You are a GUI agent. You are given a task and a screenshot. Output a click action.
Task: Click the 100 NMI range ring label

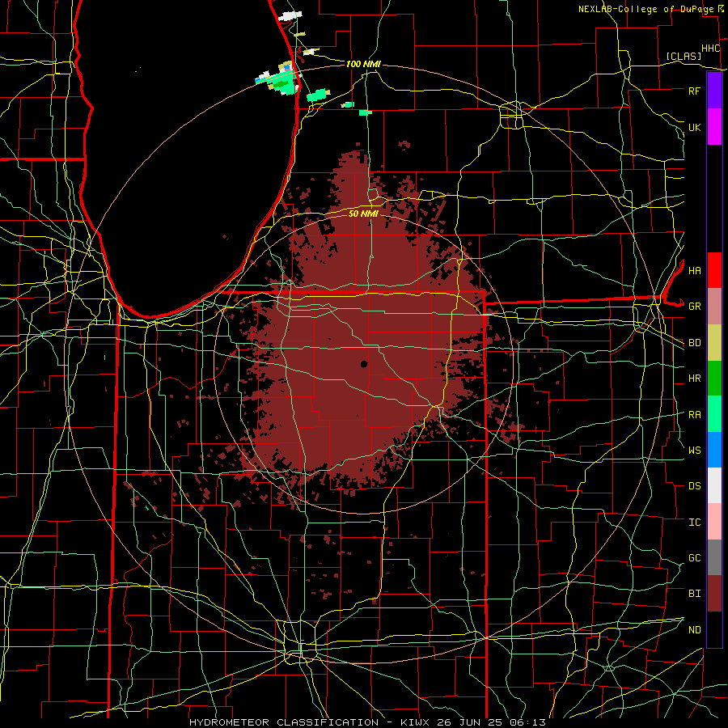[363, 64]
